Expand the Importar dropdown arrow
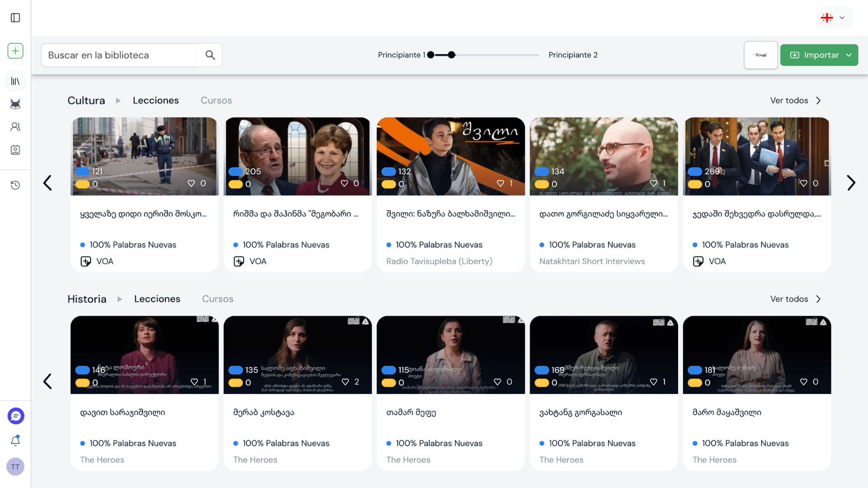 pyautogui.click(x=849, y=55)
